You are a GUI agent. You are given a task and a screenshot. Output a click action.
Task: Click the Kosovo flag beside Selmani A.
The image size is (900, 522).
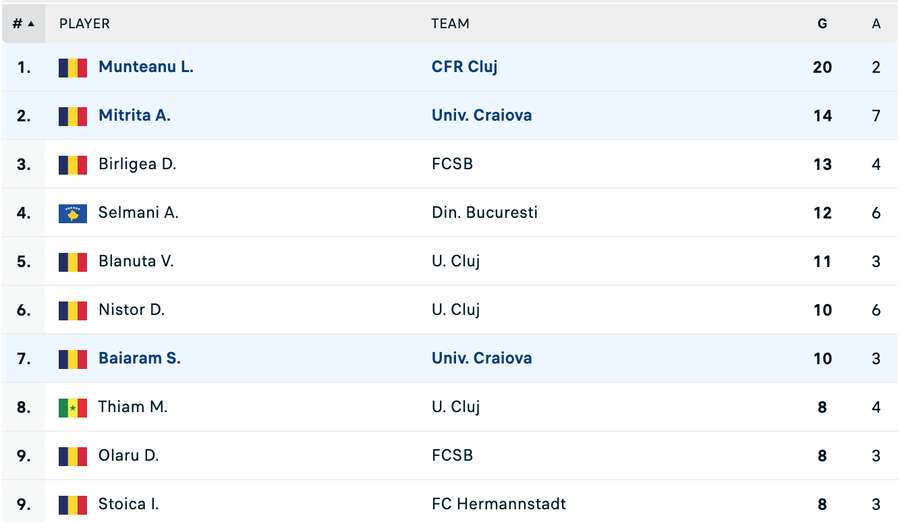(73, 214)
